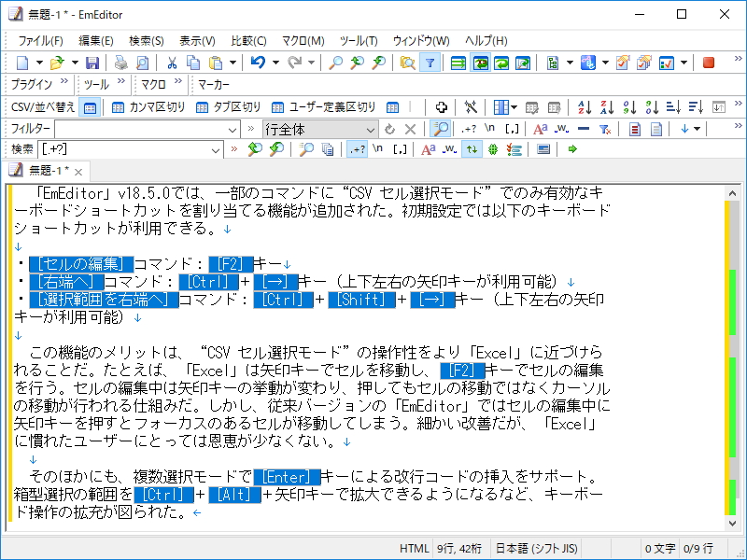Click the blue Undo arrow icon

coord(258,63)
